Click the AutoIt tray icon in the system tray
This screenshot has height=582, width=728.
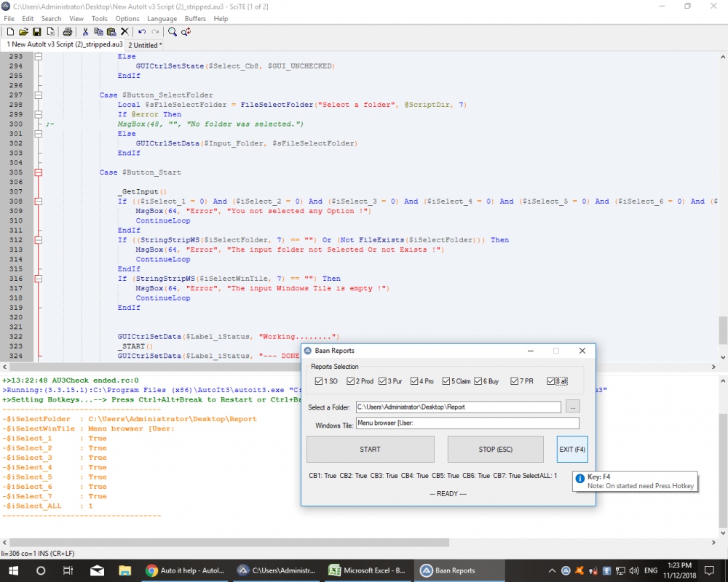(566, 570)
